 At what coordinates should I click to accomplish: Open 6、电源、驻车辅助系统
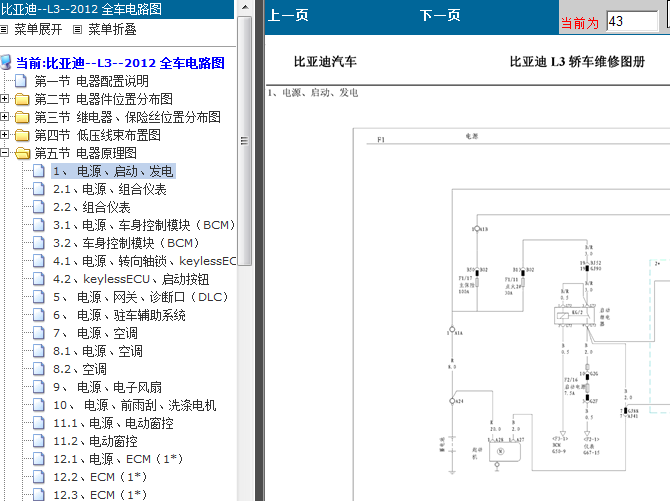119,315
